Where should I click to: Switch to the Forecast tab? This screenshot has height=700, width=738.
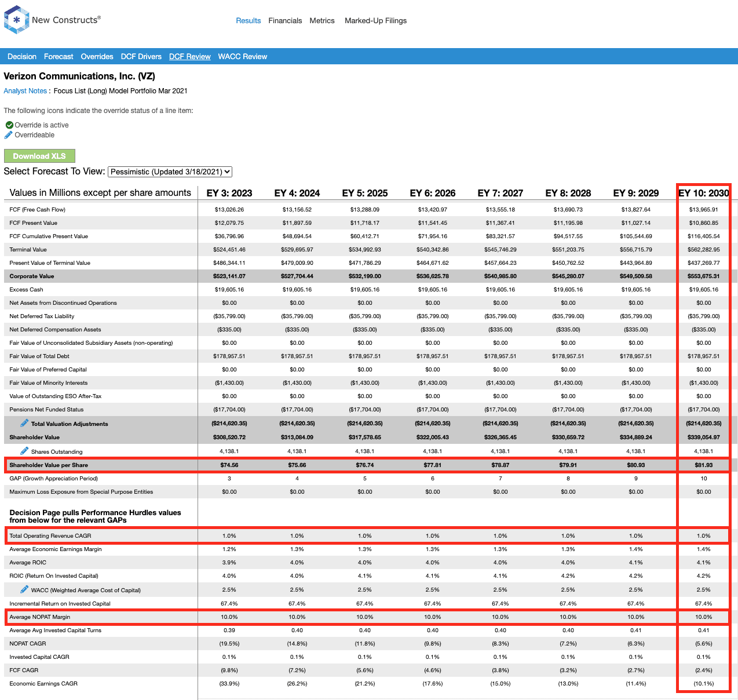click(59, 57)
